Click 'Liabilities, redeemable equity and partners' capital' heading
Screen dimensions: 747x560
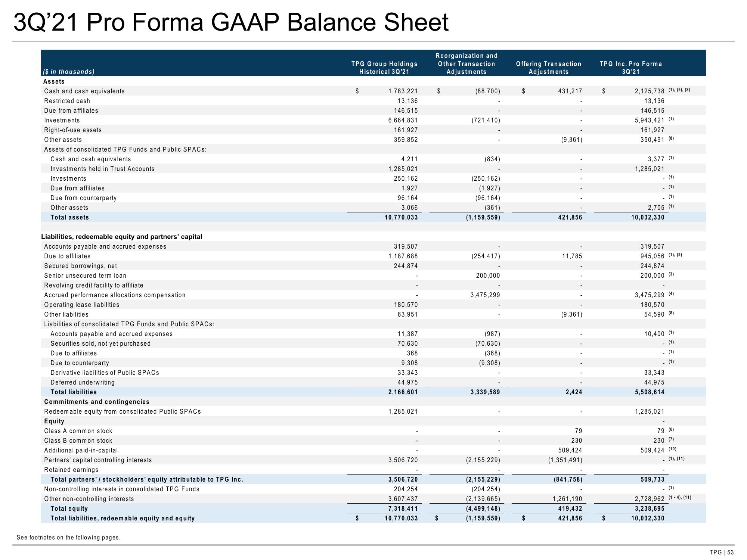pyautogui.click(x=121, y=237)
